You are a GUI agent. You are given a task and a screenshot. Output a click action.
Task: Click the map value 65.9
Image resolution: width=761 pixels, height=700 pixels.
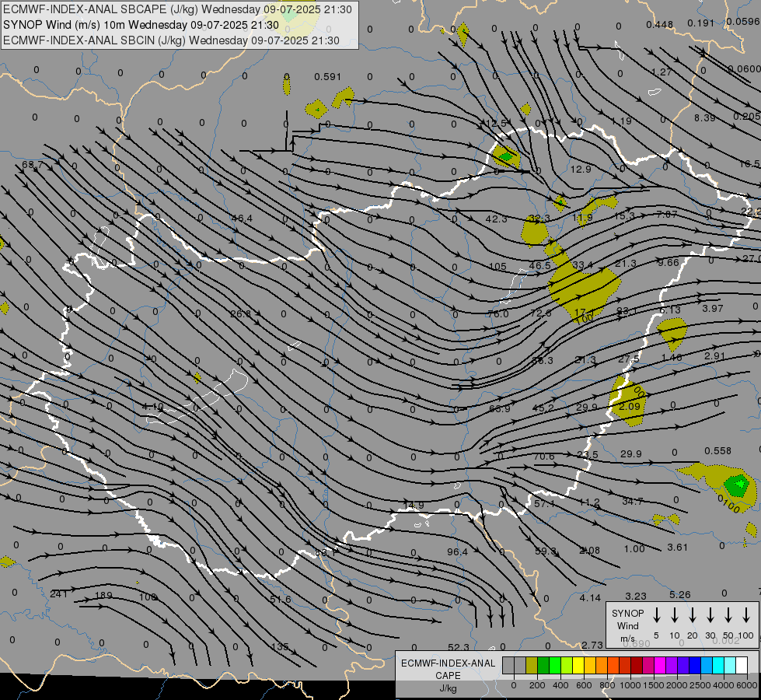499,408
